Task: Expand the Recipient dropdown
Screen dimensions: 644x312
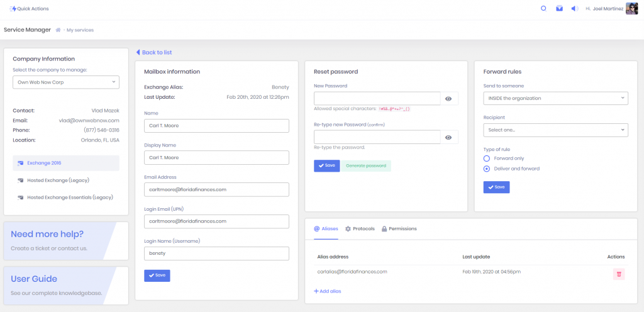Action: tap(555, 130)
